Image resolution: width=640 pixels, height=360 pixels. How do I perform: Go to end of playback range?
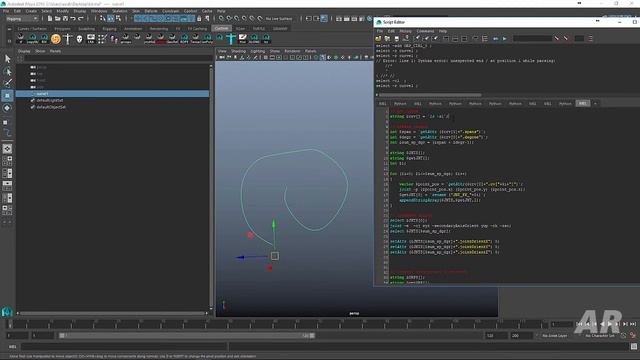tap(633, 324)
